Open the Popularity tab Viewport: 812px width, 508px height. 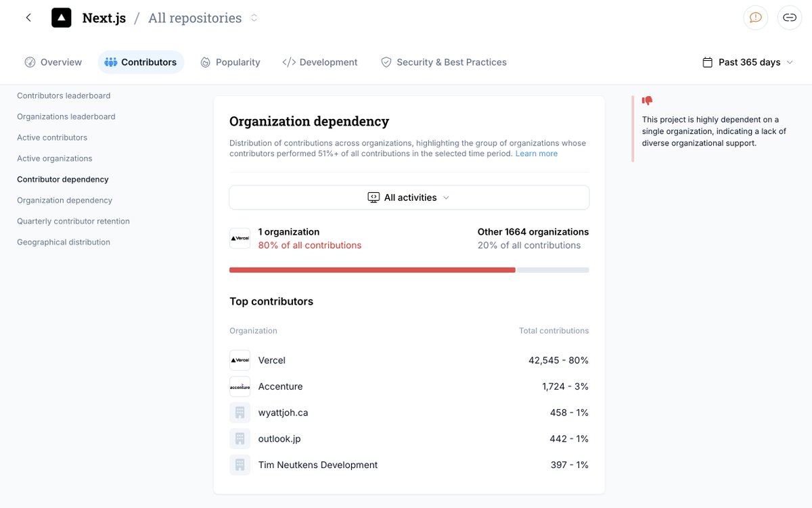point(230,62)
